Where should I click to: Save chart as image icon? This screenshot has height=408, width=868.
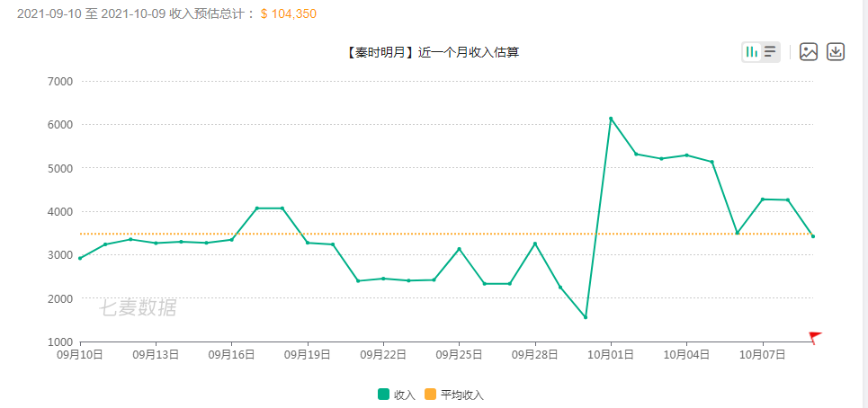pyautogui.click(x=809, y=52)
